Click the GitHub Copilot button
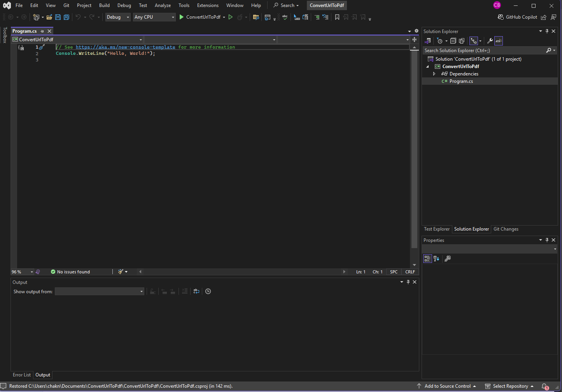The image size is (562, 392). point(518,17)
